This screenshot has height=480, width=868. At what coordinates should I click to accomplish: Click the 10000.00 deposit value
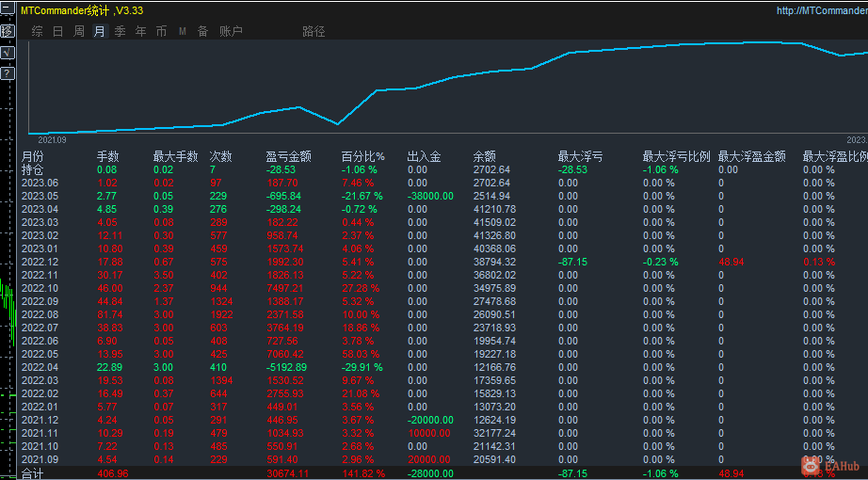tap(429, 433)
